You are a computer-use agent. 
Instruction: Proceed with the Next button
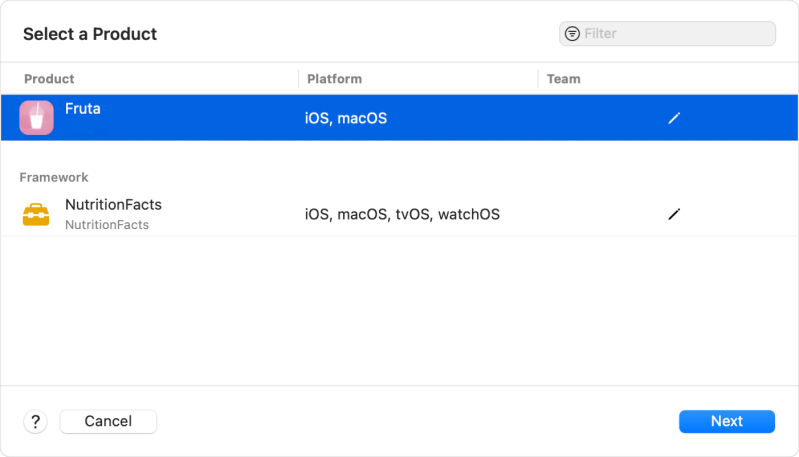click(x=727, y=421)
